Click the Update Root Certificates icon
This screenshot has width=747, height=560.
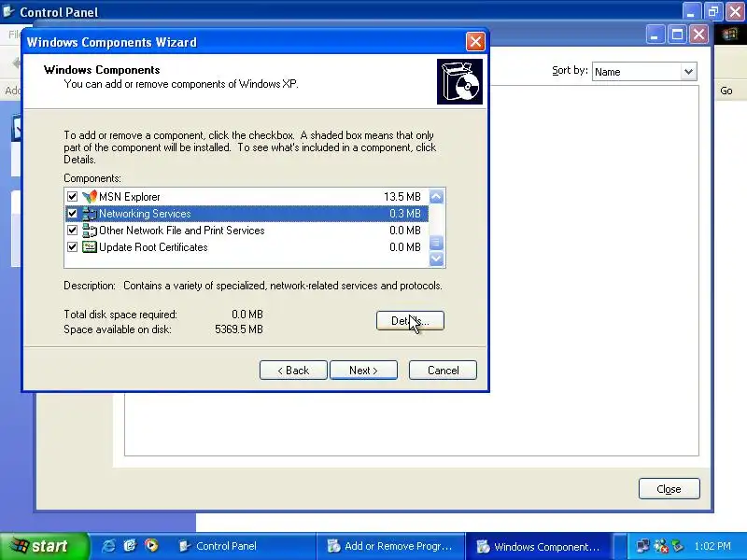pyautogui.click(x=89, y=247)
